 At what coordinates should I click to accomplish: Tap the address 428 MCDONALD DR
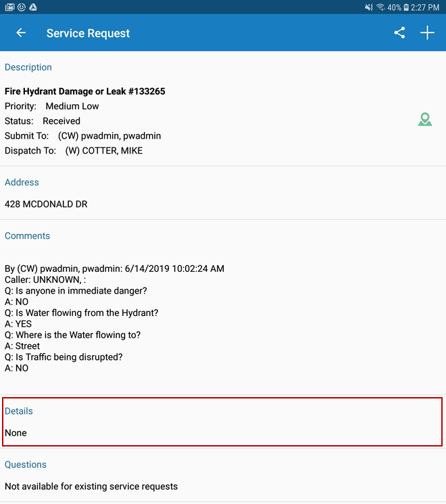[46, 204]
